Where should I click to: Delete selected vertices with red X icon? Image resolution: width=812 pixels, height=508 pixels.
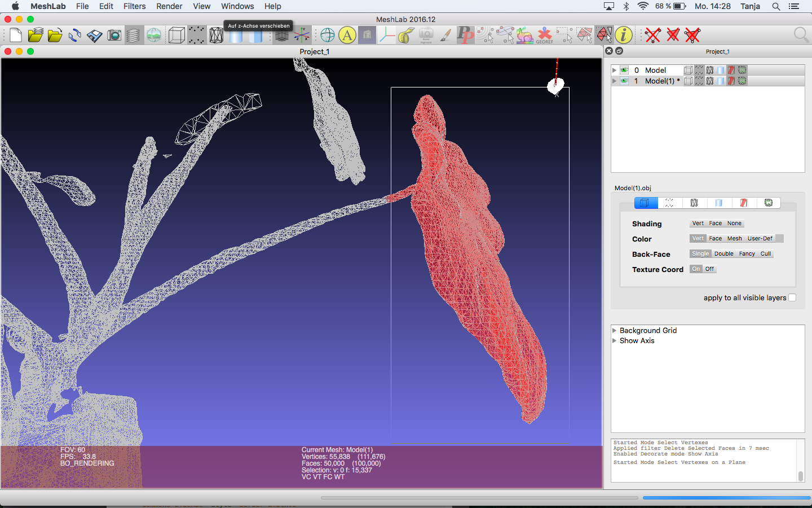tap(653, 36)
